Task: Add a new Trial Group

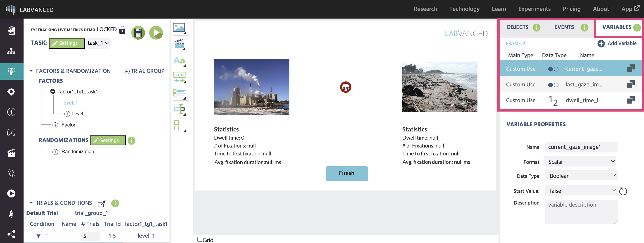Action: [144, 71]
